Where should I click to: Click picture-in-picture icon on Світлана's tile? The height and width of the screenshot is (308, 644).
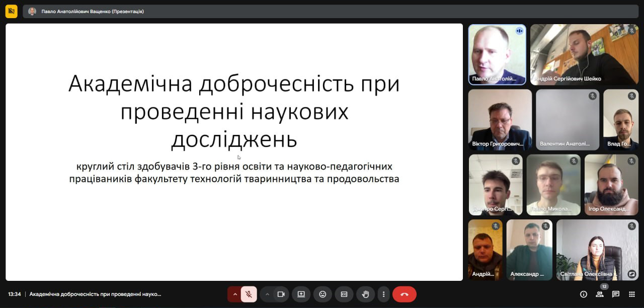[631, 274]
